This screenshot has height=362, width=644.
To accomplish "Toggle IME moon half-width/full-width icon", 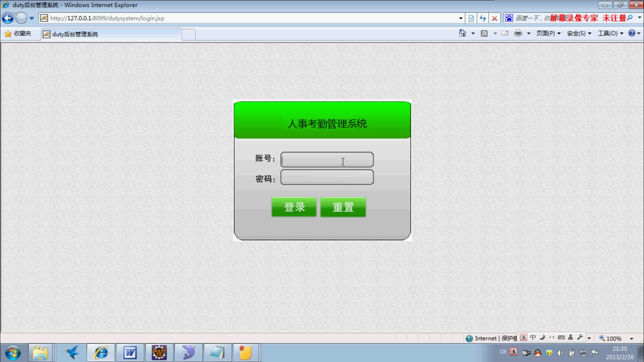I will coord(542,337).
